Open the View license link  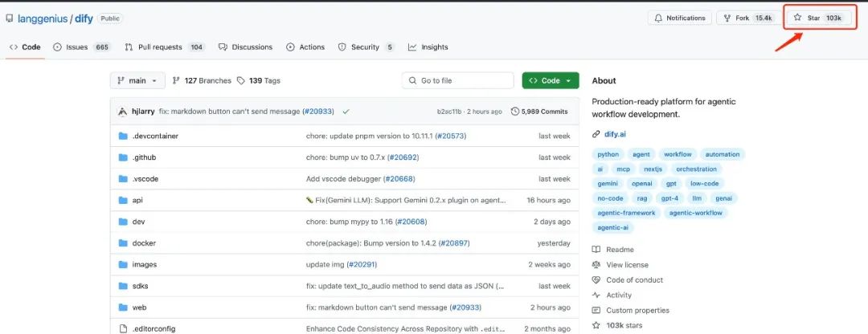pos(620,265)
